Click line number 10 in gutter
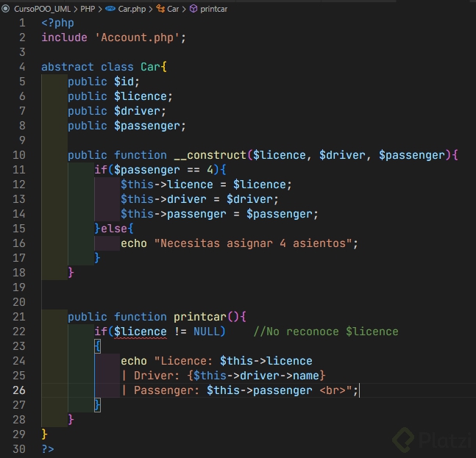476x458 pixels. coord(19,155)
